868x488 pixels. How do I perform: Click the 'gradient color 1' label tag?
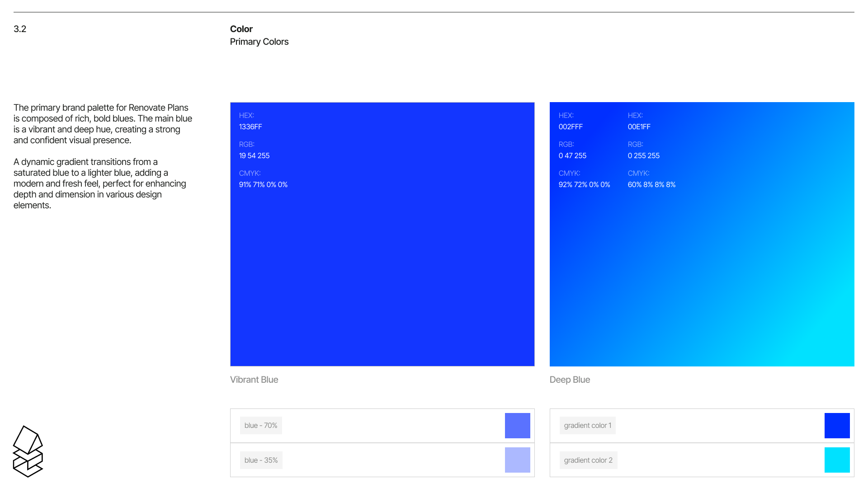pos(588,426)
